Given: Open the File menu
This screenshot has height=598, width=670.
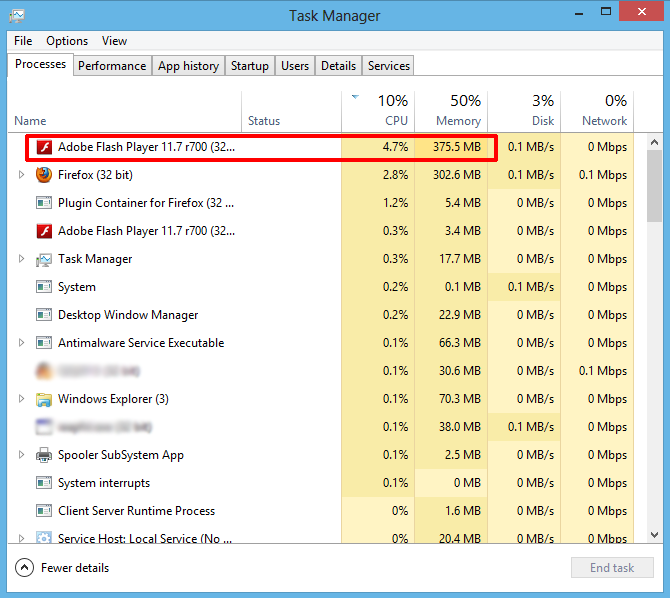Looking at the screenshot, I should (x=23, y=41).
